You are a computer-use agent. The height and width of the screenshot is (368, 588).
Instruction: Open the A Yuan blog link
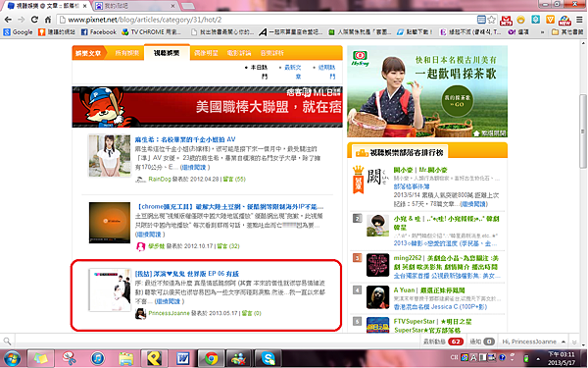tap(429, 290)
